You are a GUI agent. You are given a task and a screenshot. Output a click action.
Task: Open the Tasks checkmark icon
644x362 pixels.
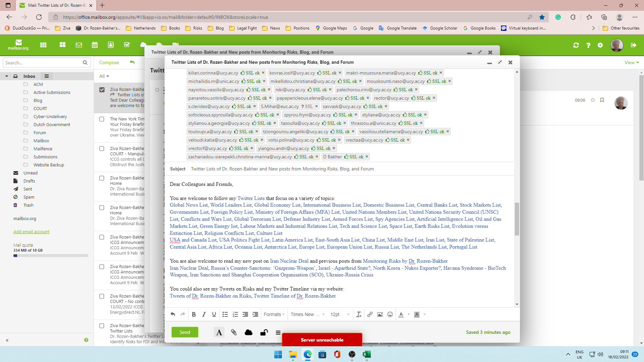pyautogui.click(x=127, y=45)
